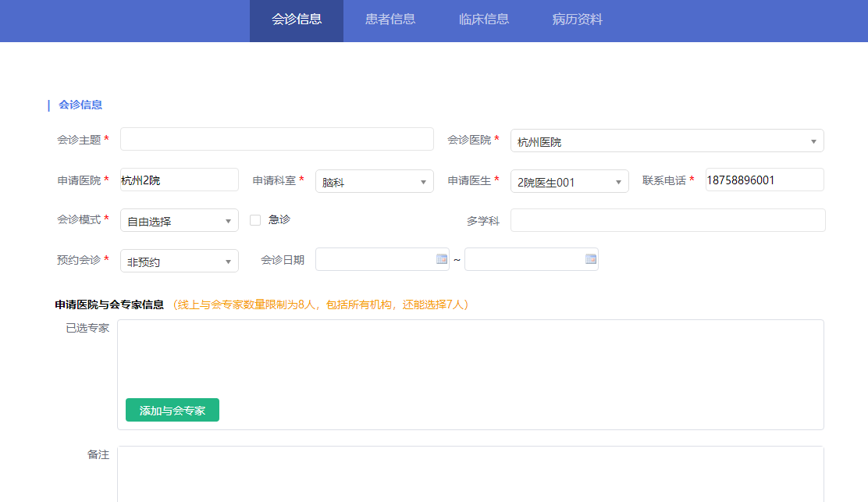Click the 添加与会专家 button
Image resolution: width=868 pixels, height=502 pixels.
173,410
